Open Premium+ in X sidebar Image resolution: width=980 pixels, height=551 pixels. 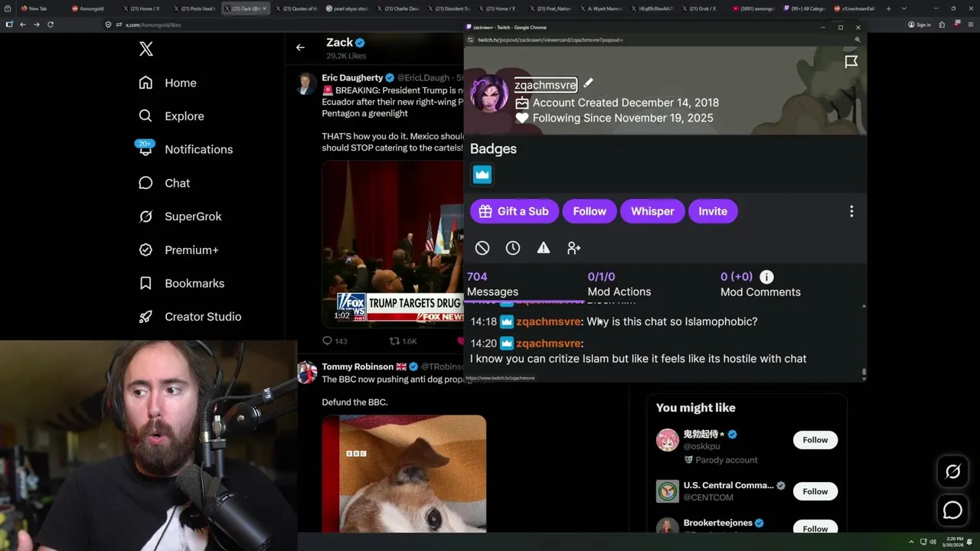[178, 249]
